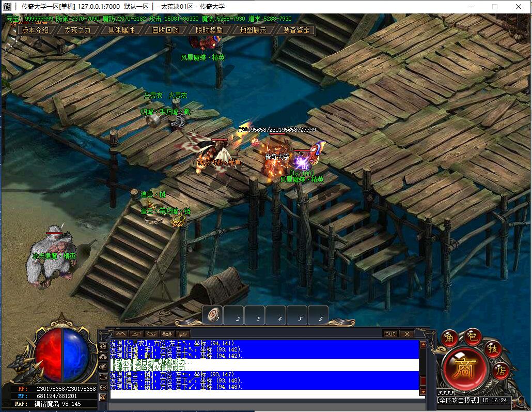Select hotkey slot 4
This screenshot has height=412, width=532.
pos(276,315)
